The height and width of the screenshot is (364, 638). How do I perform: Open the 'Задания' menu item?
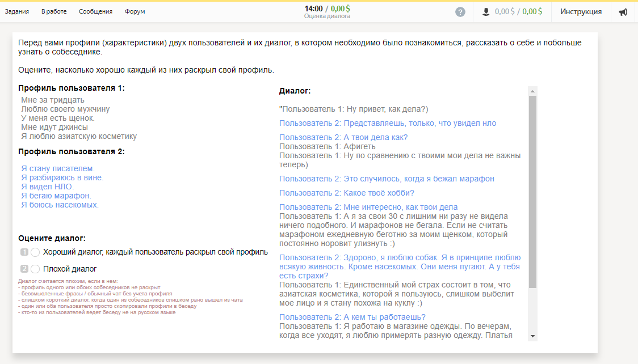(16, 11)
